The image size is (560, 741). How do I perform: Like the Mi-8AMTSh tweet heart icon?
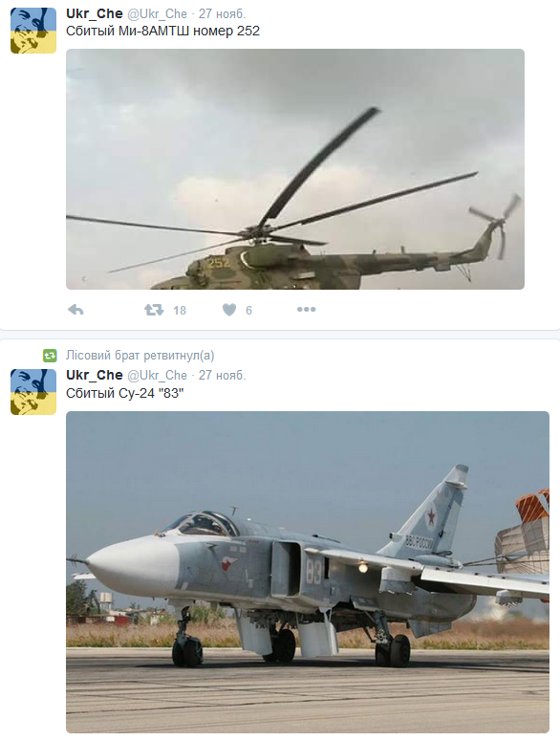tap(229, 310)
